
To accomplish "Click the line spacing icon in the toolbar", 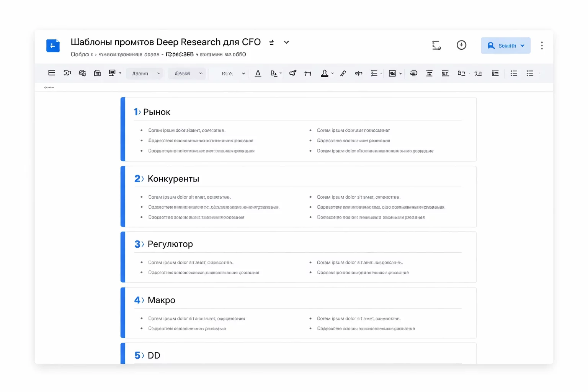I will point(374,73).
